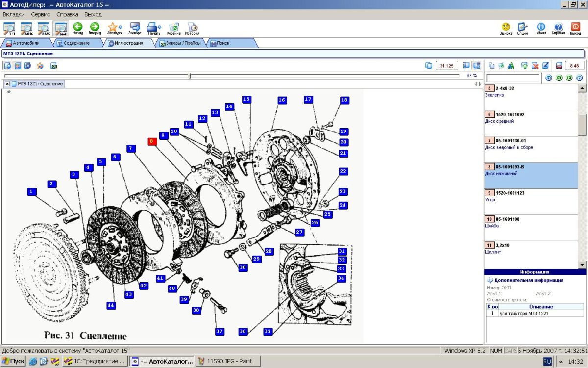Open the Windows Пуск start button
588x368 pixels.
click(13, 361)
